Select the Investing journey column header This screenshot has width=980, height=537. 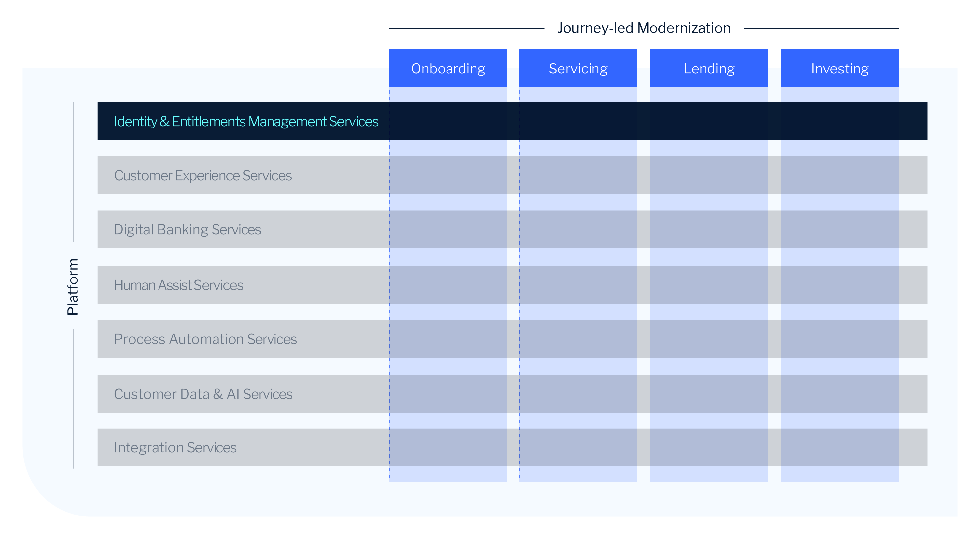coord(840,68)
